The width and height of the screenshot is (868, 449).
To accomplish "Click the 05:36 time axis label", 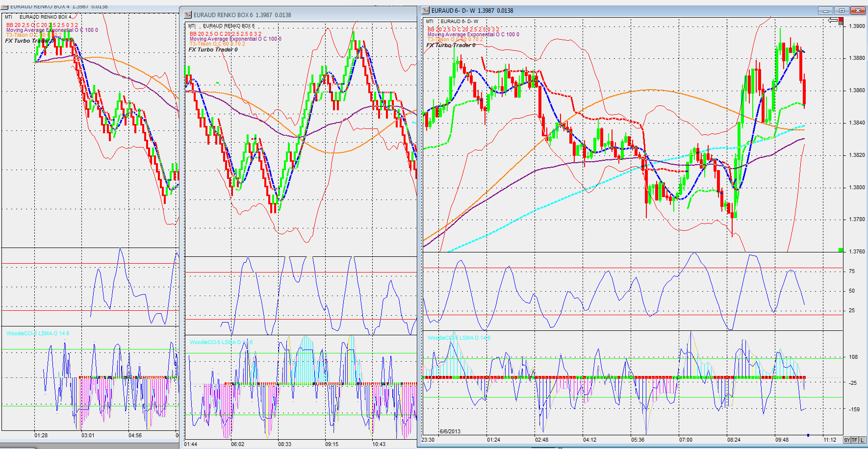I will pos(638,440).
